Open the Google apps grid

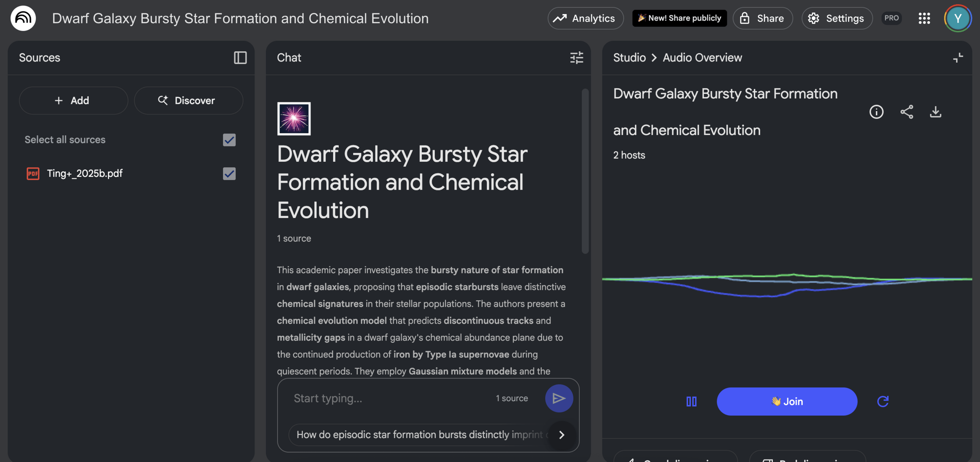pyautogui.click(x=924, y=18)
